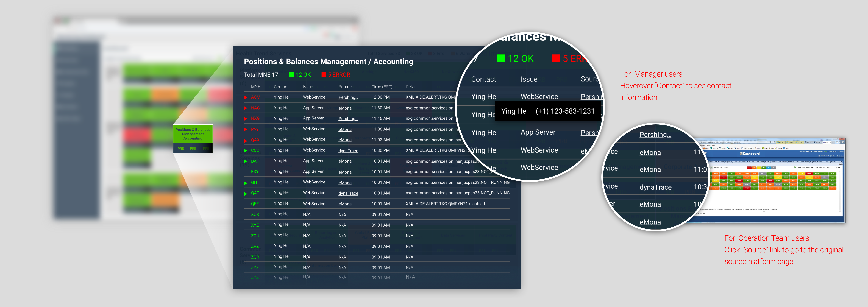Select the ZOU mnemonic code
Viewport: 868px width, 307px height.
255,236
